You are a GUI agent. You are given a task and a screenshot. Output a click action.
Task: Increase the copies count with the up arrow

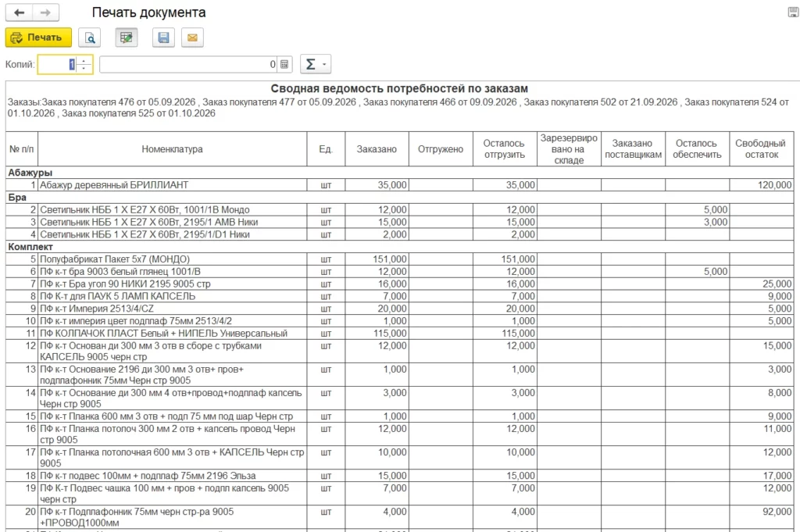click(84, 60)
